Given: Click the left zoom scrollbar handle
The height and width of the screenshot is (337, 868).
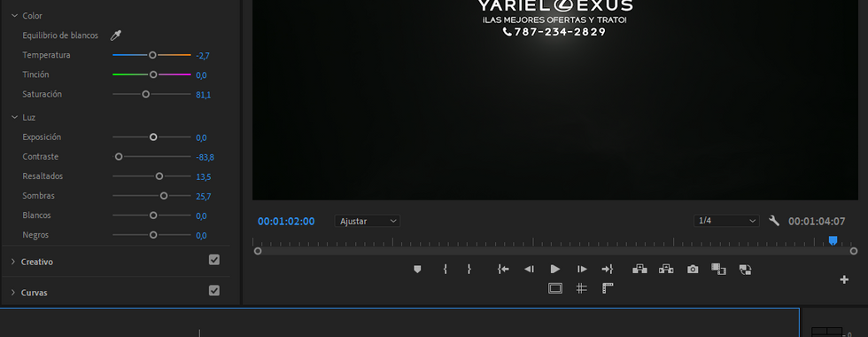Looking at the screenshot, I should click(x=258, y=251).
